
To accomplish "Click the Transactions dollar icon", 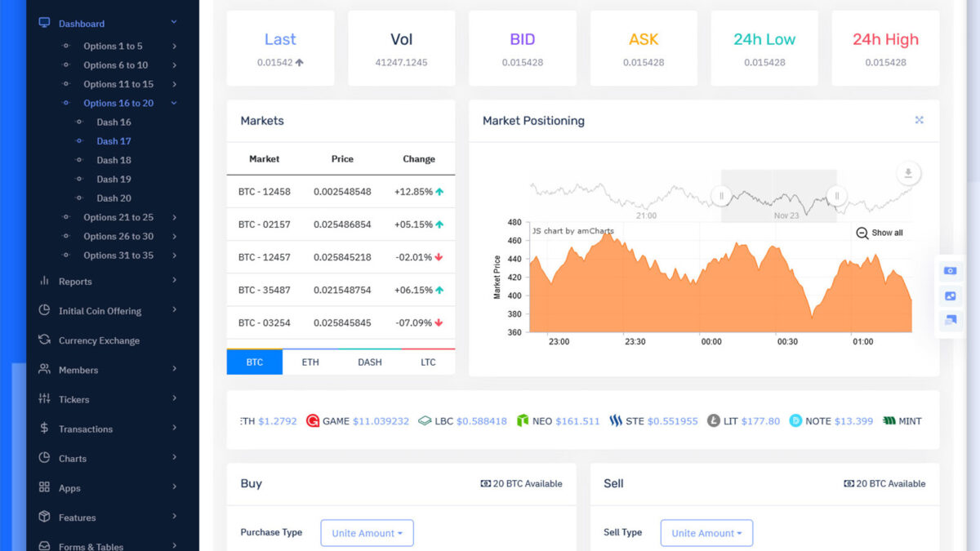I will click(42, 429).
